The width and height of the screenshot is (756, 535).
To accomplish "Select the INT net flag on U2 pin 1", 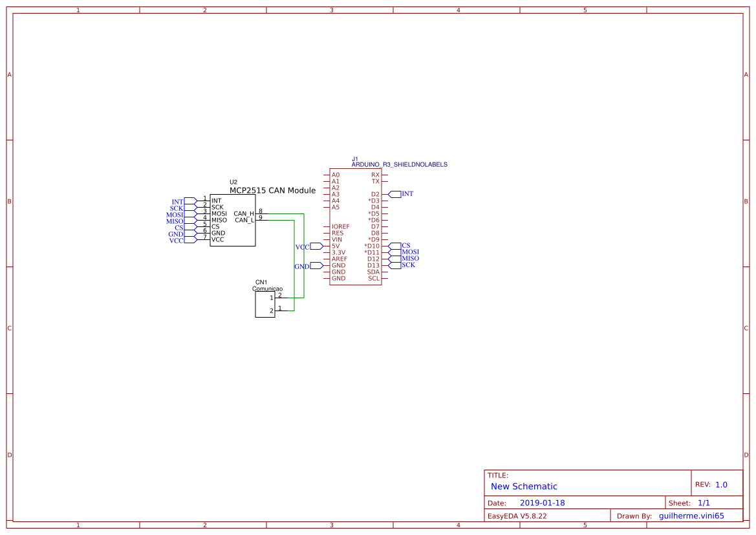I will click(177, 201).
